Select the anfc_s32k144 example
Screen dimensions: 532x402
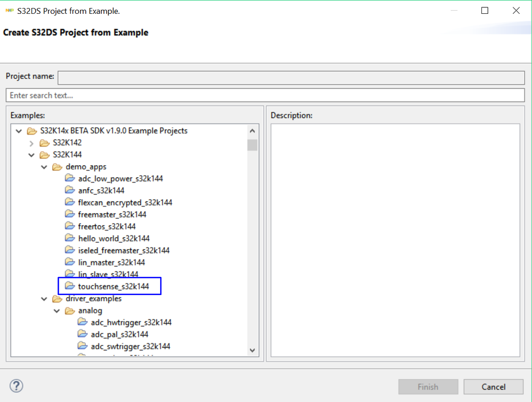(101, 190)
